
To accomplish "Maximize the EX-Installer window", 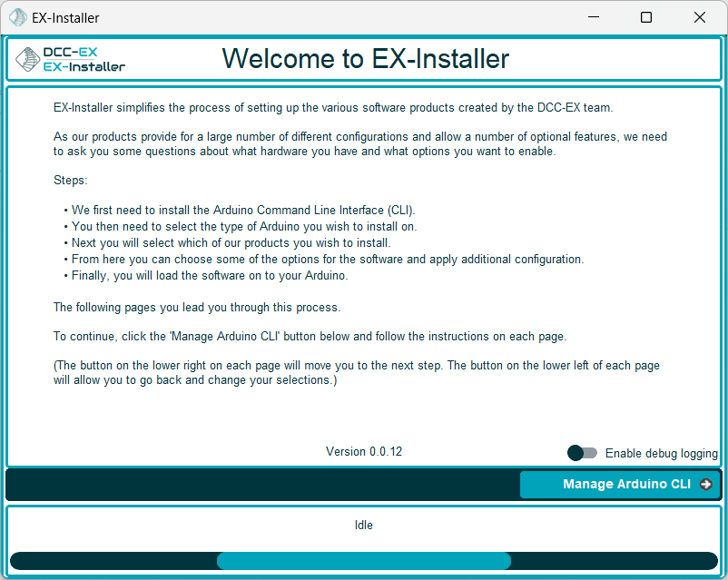I will coord(646,17).
